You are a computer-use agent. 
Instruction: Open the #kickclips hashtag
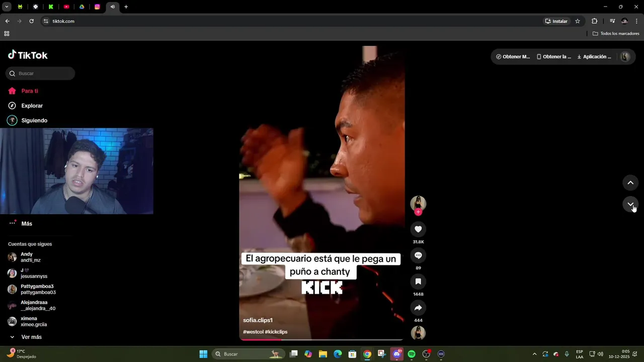(x=276, y=332)
